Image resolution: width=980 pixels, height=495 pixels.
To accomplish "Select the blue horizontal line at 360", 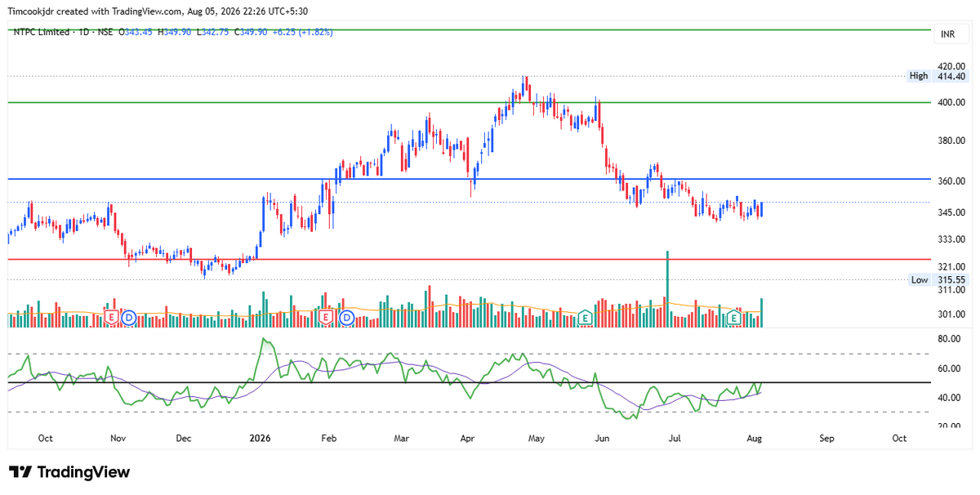I will pos(470,178).
